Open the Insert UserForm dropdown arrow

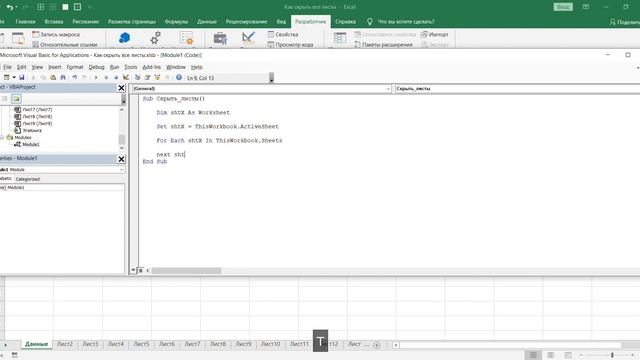coord(14,78)
